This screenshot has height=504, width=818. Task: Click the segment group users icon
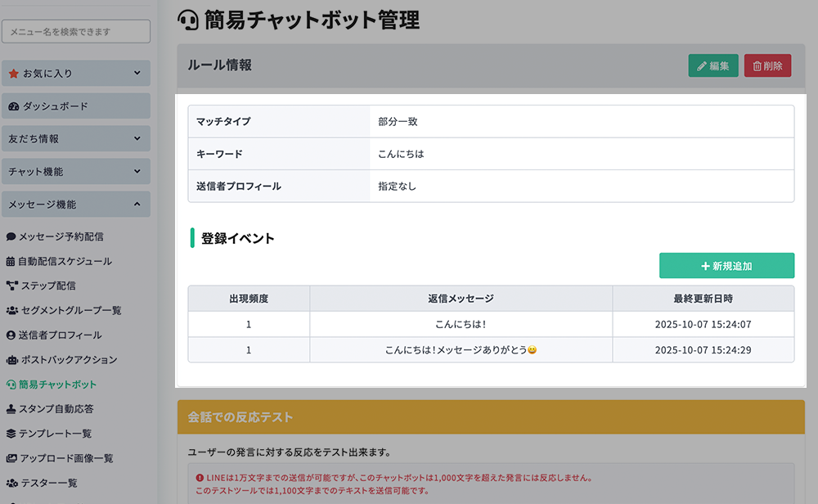pyautogui.click(x=11, y=311)
